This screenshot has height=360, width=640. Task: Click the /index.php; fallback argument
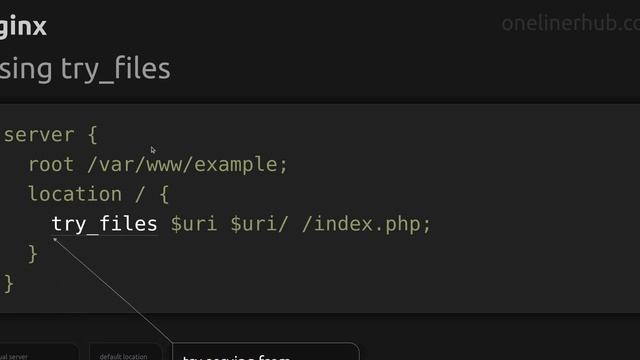(x=366, y=224)
